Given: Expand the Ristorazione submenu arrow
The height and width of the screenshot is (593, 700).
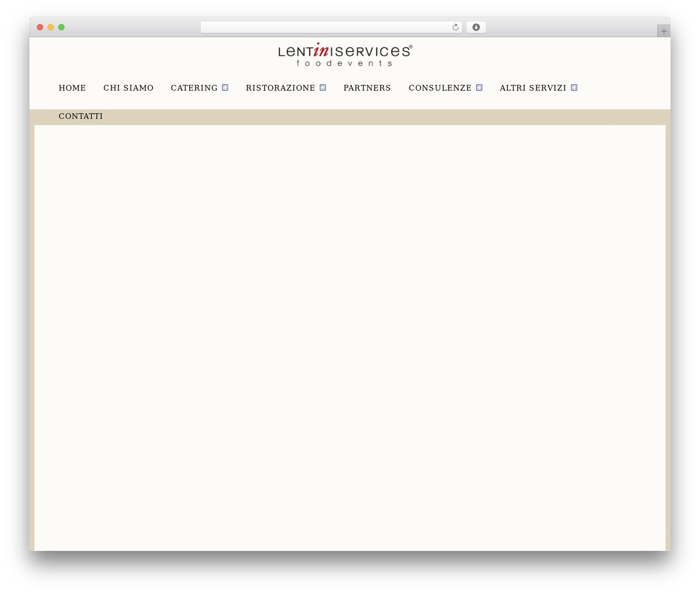Looking at the screenshot, I should pos(323,88).
